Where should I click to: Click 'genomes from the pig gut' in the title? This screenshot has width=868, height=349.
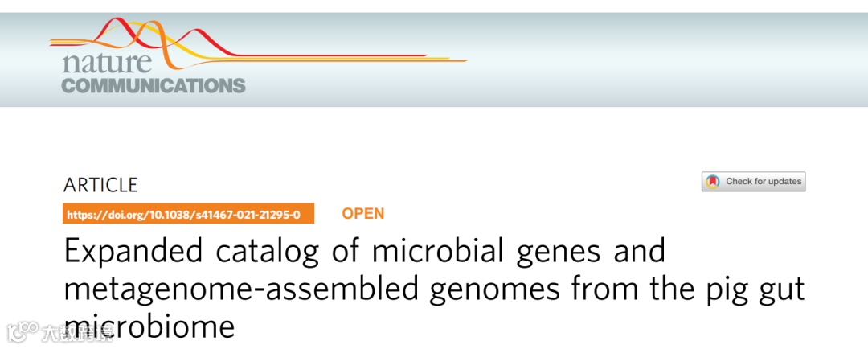click(618, 289)
